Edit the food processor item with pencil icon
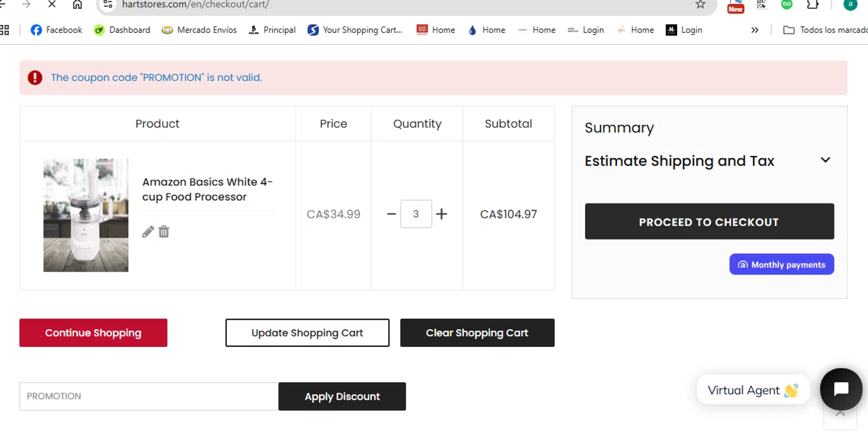The width and height of the screenshot is (868, 440). (148, 232)
